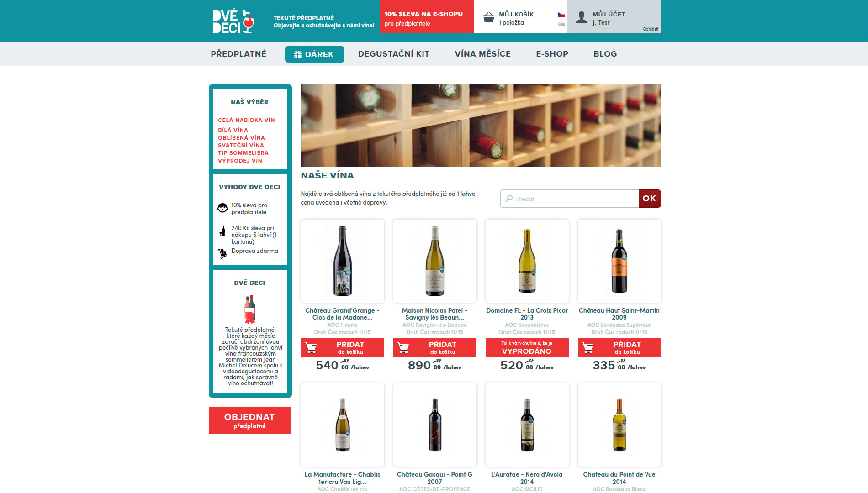Open the Blog page
The width and height of the screenshot is (868, 493).
[x=605, y=54]
